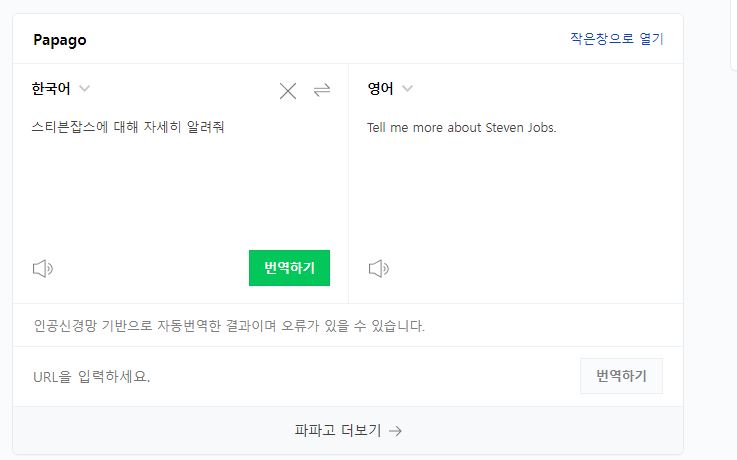Open the 영어 target language dropdown

390,88
